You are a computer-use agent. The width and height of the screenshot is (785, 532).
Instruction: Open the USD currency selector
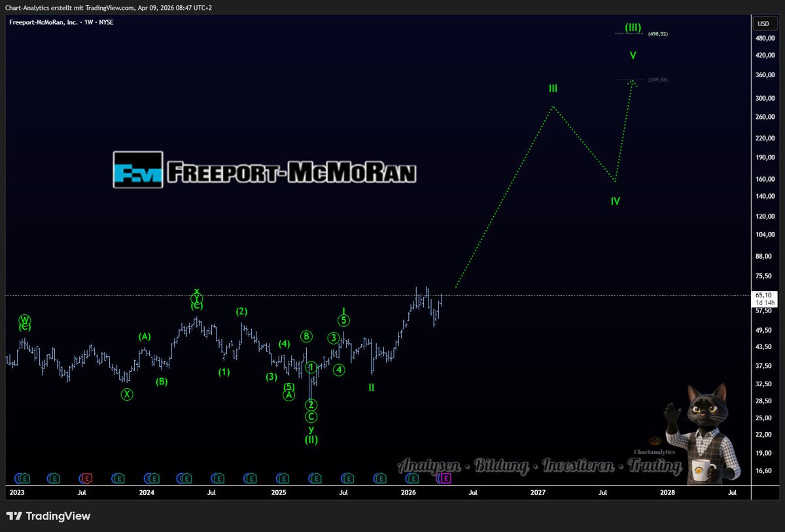763,24
